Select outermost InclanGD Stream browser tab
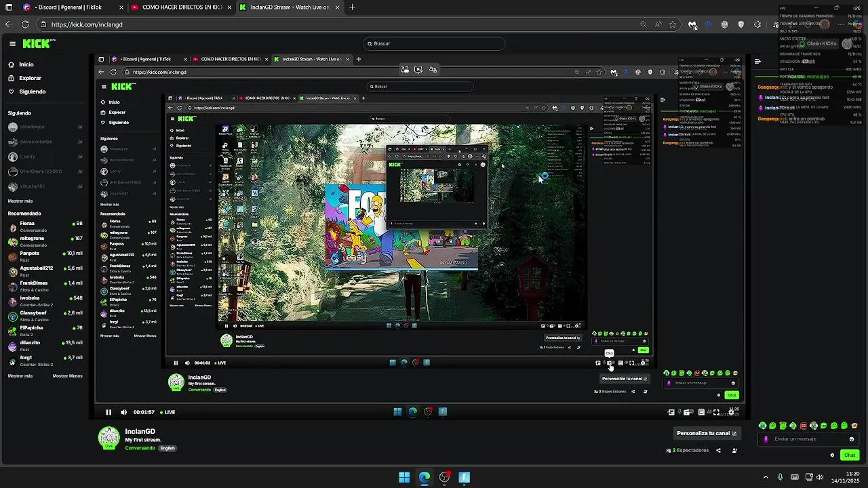This screenshot has width=868, height=488. (x=288, y=7)
